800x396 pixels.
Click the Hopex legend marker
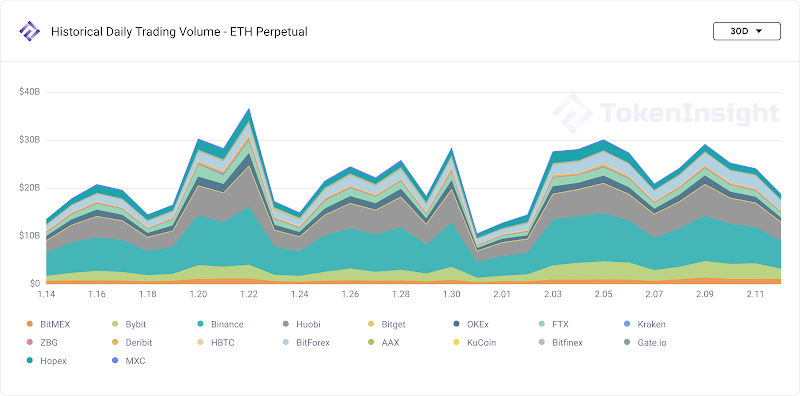tap(30, 361)
